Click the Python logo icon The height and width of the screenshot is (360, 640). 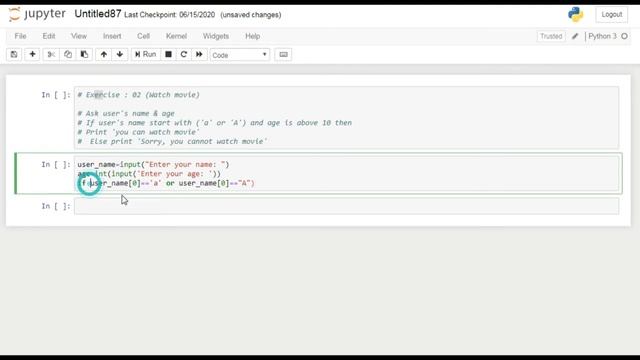[576, 14]
